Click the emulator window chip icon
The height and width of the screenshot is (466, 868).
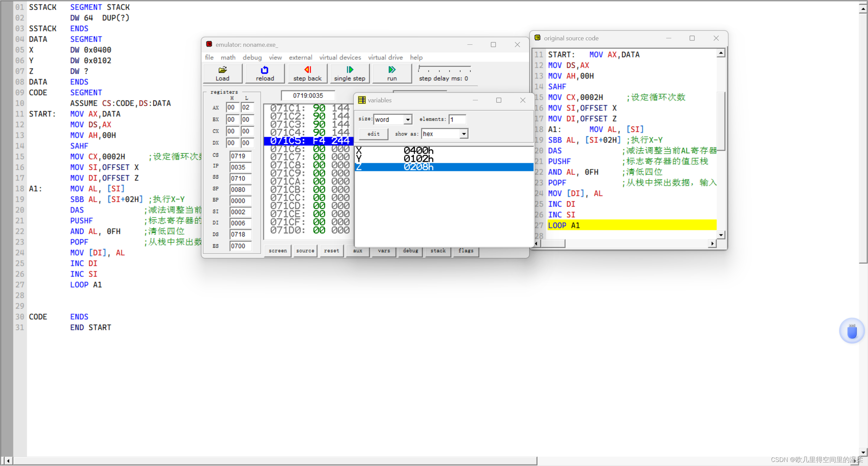[x=209, y=44]
